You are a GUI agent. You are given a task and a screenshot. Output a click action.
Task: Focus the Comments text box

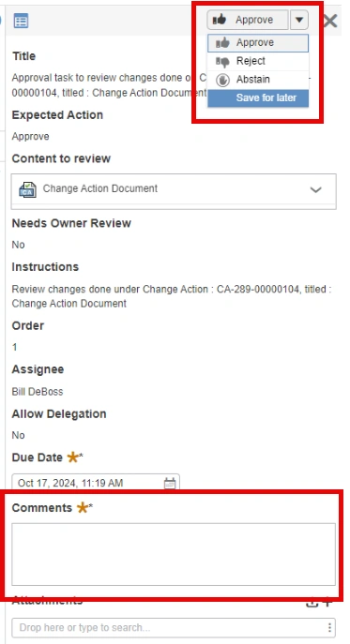click(174, 554)
